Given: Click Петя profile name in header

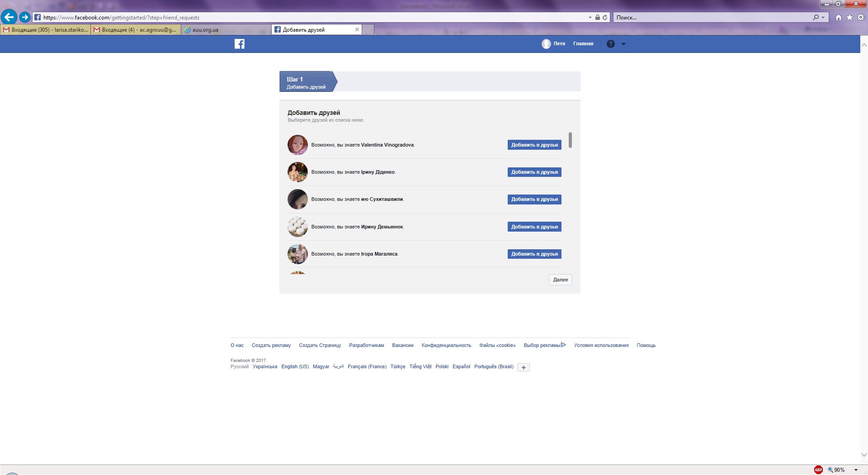Looking at the screenshot, I should pos(559,44).
